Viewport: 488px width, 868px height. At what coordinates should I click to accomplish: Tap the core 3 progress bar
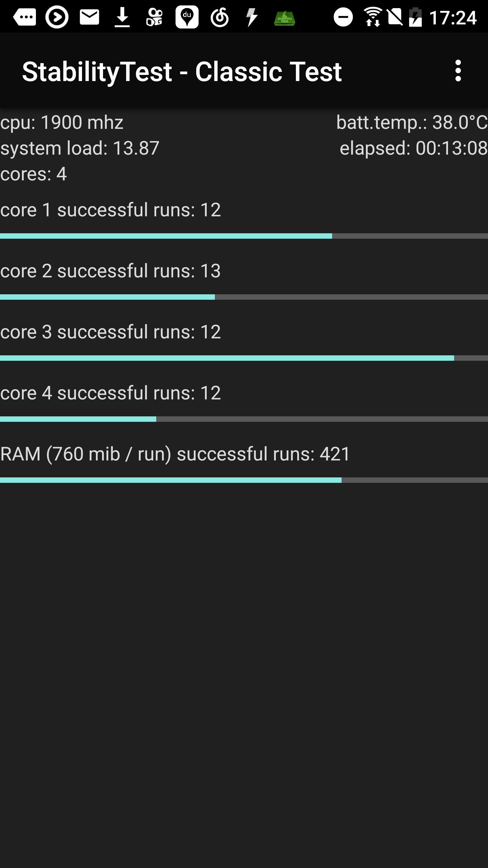click(x=244, y=358)
